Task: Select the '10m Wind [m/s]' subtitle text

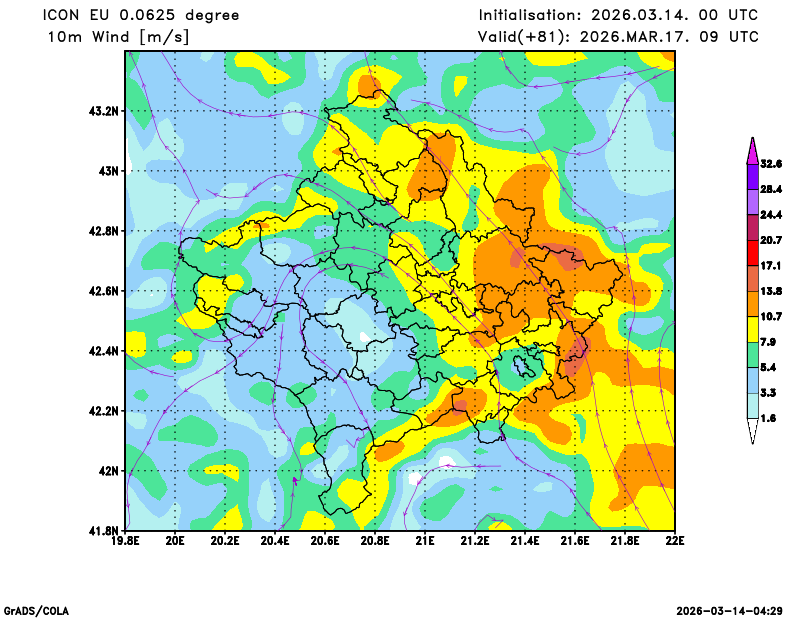Action: (118, 37)
